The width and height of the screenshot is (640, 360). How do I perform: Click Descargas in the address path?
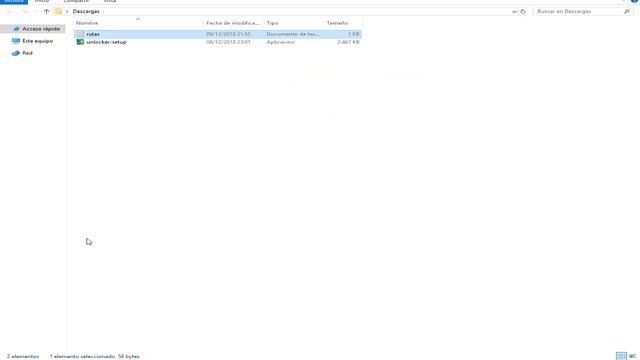pos(86,11)
